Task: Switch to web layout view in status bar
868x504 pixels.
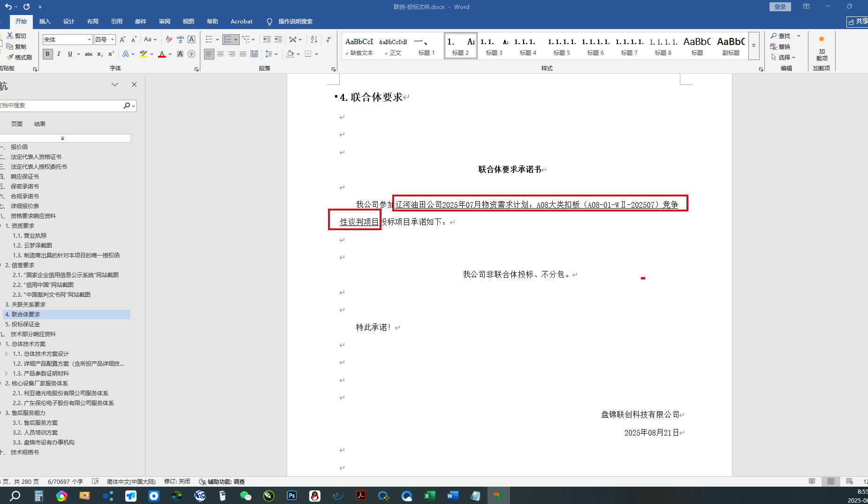Action: [849, 481]
